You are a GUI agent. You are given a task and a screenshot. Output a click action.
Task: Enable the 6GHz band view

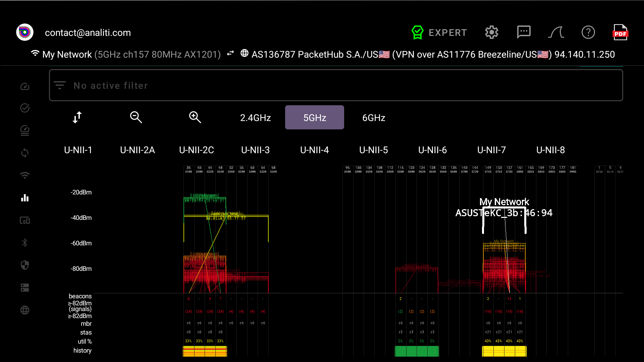[373, 117]
